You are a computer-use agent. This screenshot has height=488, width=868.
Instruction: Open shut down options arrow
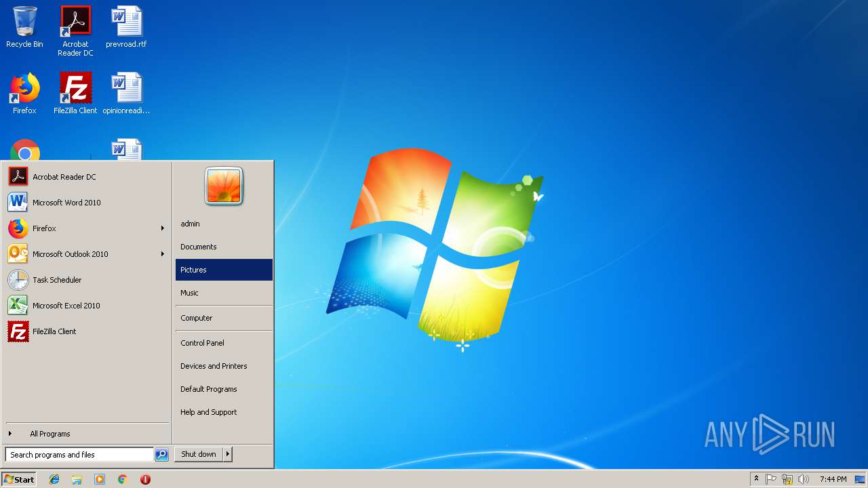tap(227, 454)
